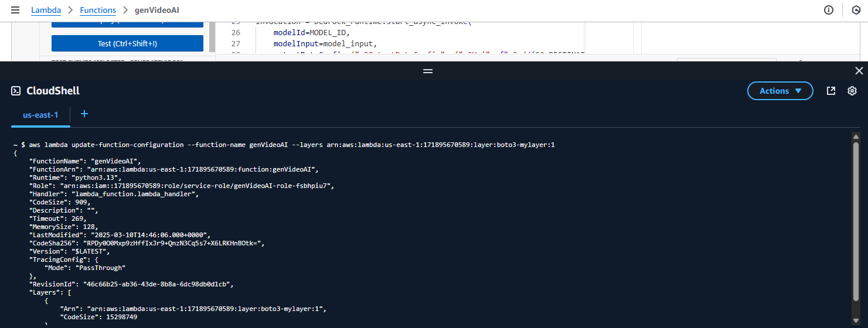Click the "Timeout": 269 line
This screenshot has width=868, height=328.
[58, 218]
